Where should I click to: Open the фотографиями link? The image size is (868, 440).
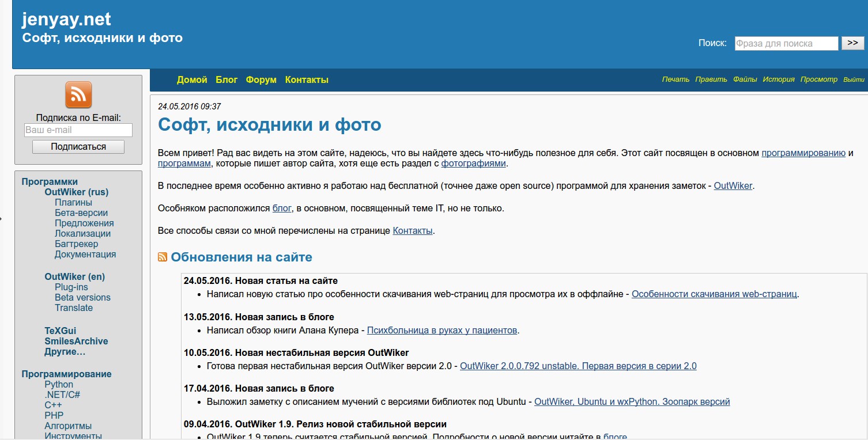click(474, 164)
